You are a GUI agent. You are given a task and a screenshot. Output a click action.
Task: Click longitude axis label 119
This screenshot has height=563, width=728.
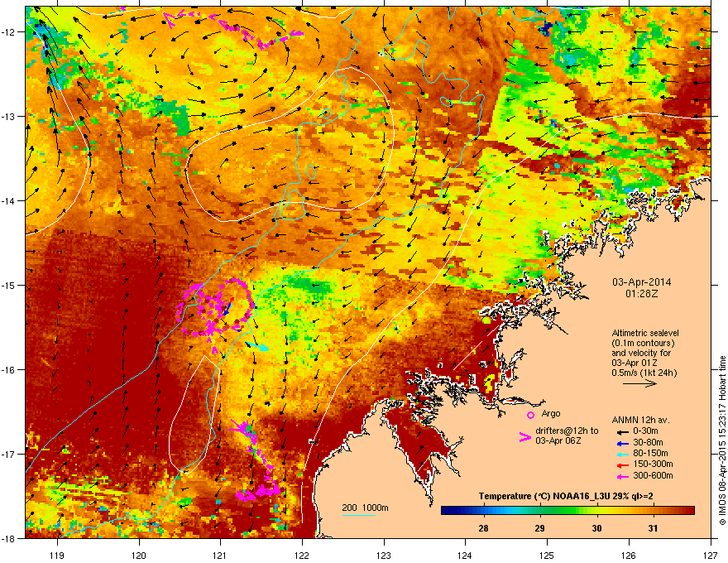pos(57,555)
